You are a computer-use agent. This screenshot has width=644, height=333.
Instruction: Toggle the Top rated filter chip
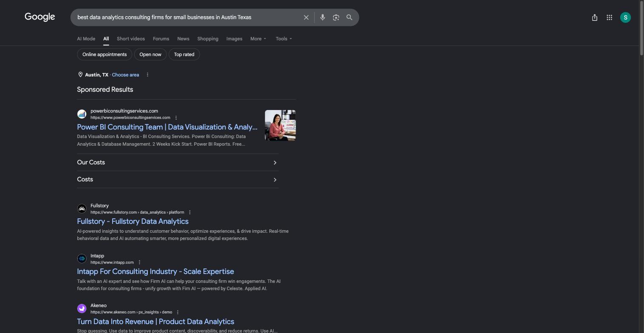[184, 54]
